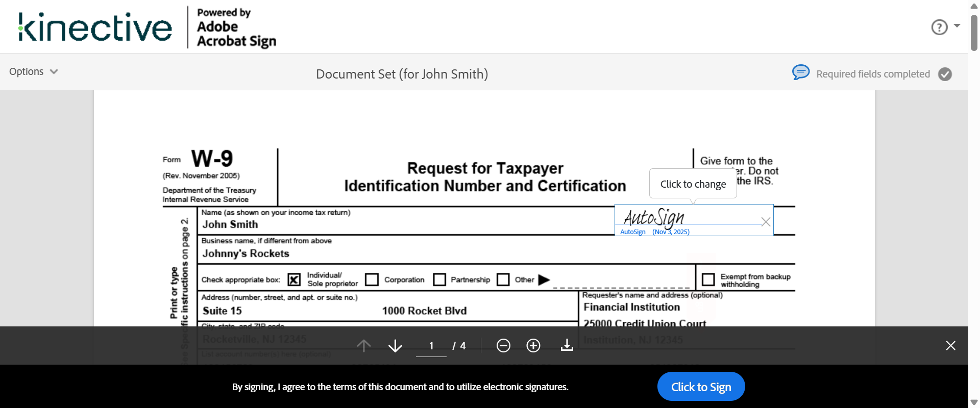Image resolution: width=980 pixels, height=408 pixels.
Task: Click the 'Powered by Adobe Acrobat Sign' text
Action: [x=236, y=28]
